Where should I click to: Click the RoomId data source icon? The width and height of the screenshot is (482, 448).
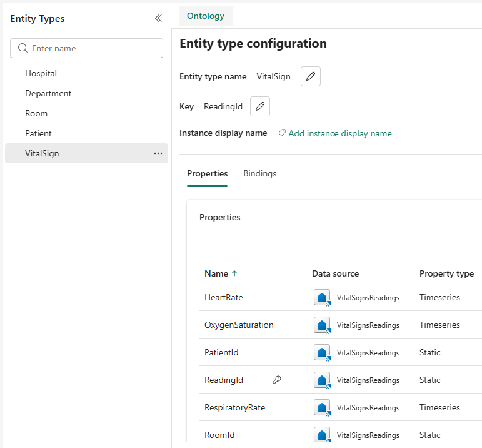coord(322,434)
